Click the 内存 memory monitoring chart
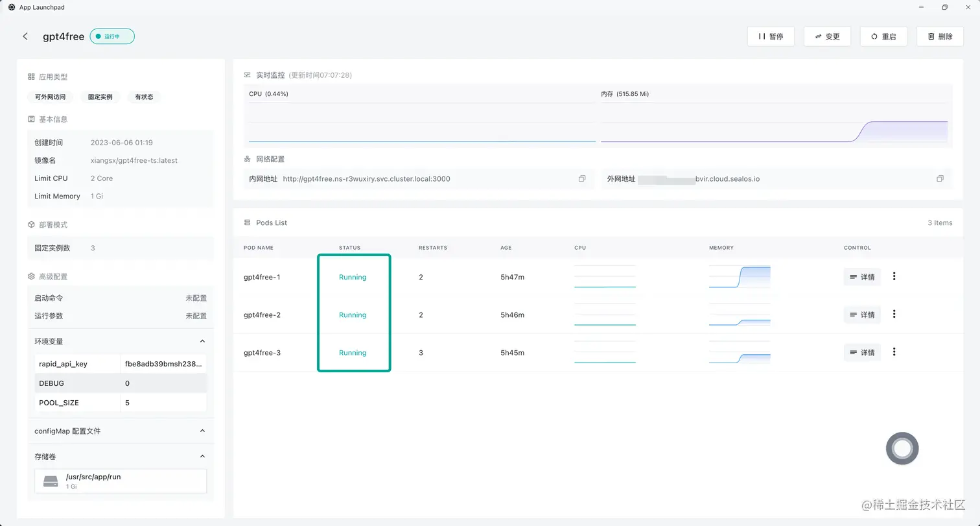Viewport: 980px width, 526px height. 774,122
